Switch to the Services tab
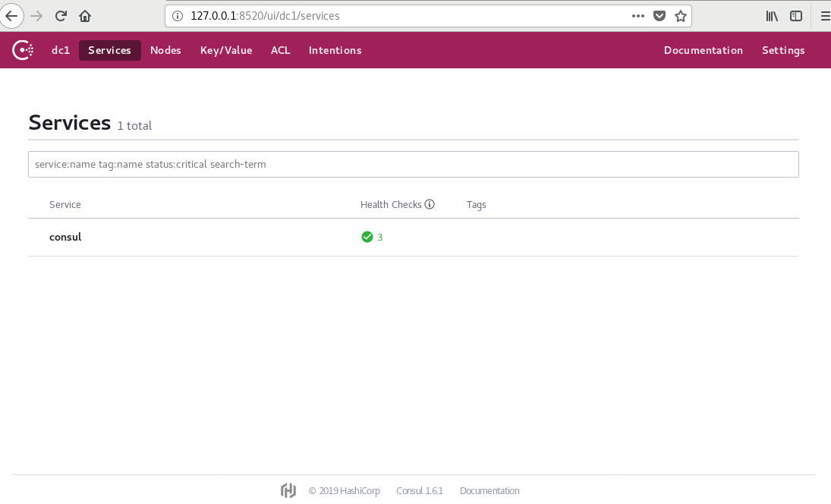831x504 pixels. coord(110,50)
